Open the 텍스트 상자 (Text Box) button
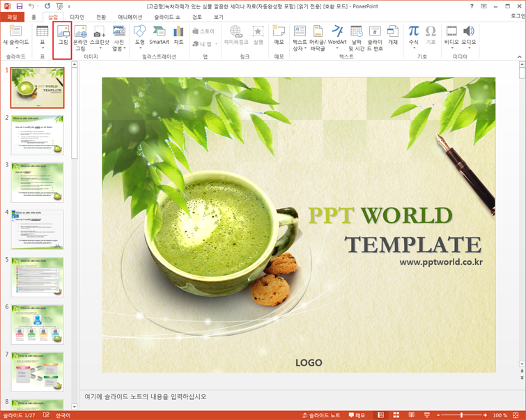This screenshot has width=526, height=420. (300, 38)
